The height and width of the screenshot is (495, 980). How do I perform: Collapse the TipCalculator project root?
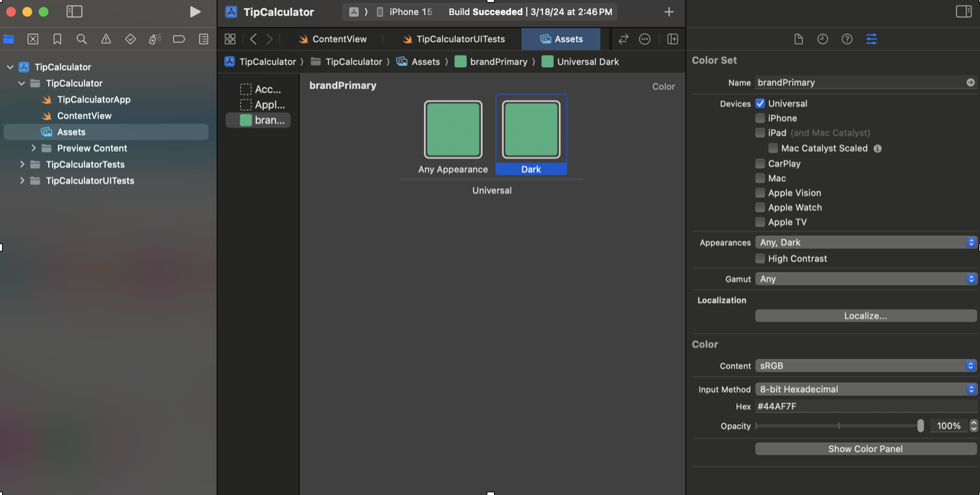[10, 66]
